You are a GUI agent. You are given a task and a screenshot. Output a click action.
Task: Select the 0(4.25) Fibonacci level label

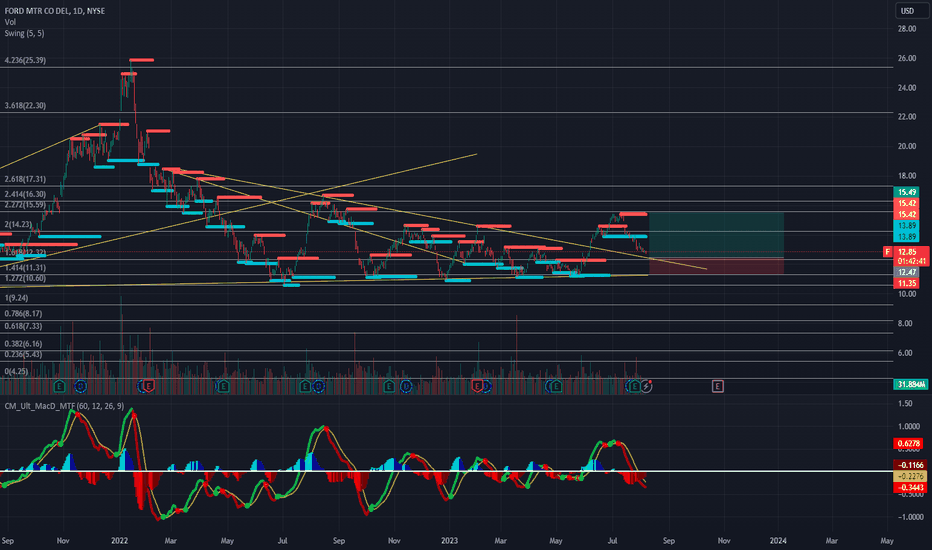[16, 371]
